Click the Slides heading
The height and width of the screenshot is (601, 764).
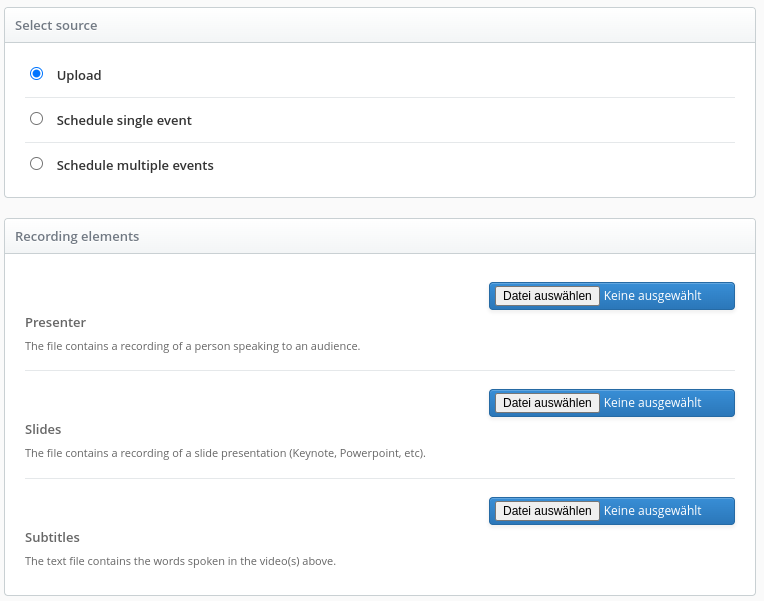pyautogui.click(x=43, y=429)
